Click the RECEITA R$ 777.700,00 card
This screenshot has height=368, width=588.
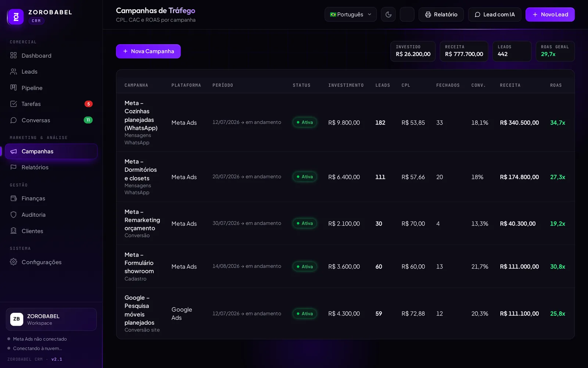click(464, 51)
